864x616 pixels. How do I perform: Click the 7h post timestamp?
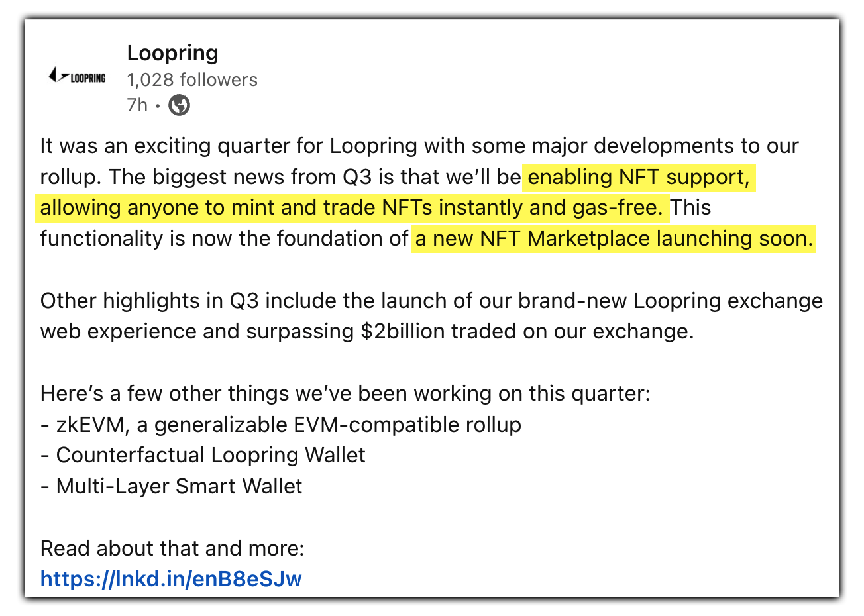pos(137,105)
